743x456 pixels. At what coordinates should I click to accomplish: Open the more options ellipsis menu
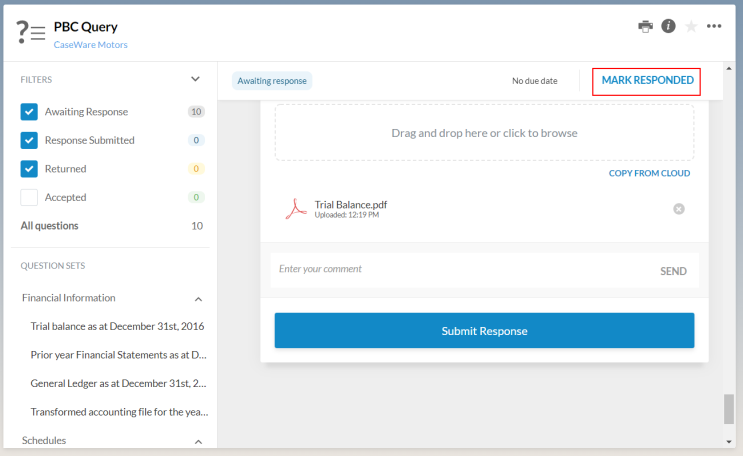714,26
